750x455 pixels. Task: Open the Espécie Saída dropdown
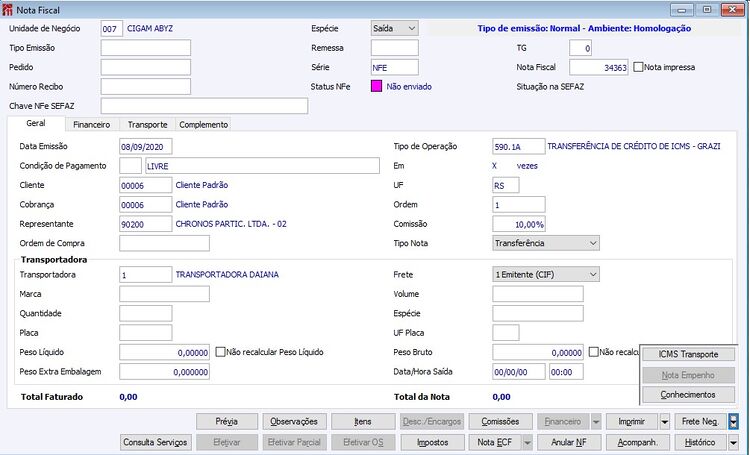pyautogui.click(x=395, y=28)
